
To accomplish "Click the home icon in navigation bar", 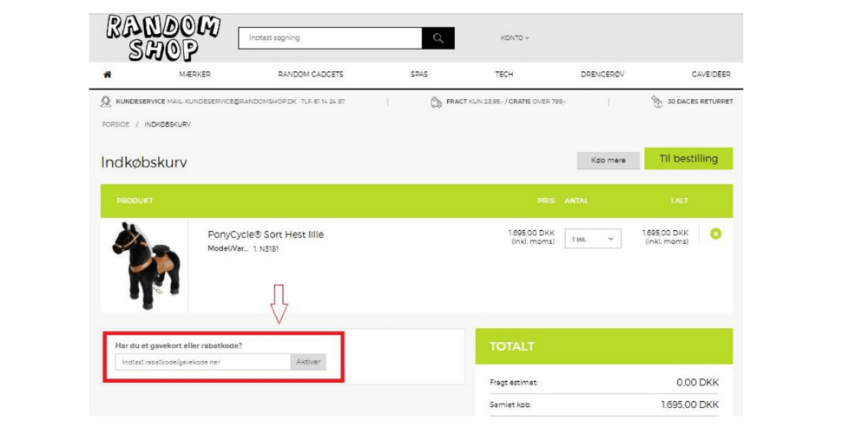I will [108, 75].
